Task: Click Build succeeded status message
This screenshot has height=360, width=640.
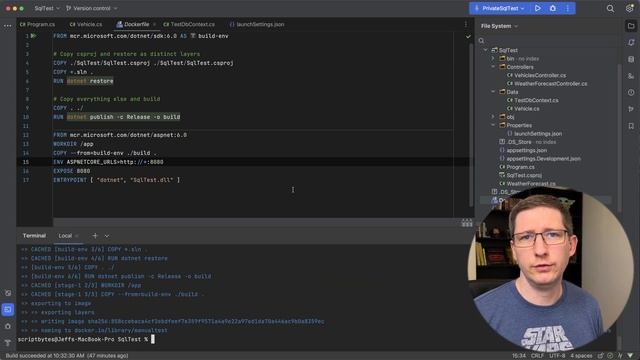Action: click(x=67, y=356)
